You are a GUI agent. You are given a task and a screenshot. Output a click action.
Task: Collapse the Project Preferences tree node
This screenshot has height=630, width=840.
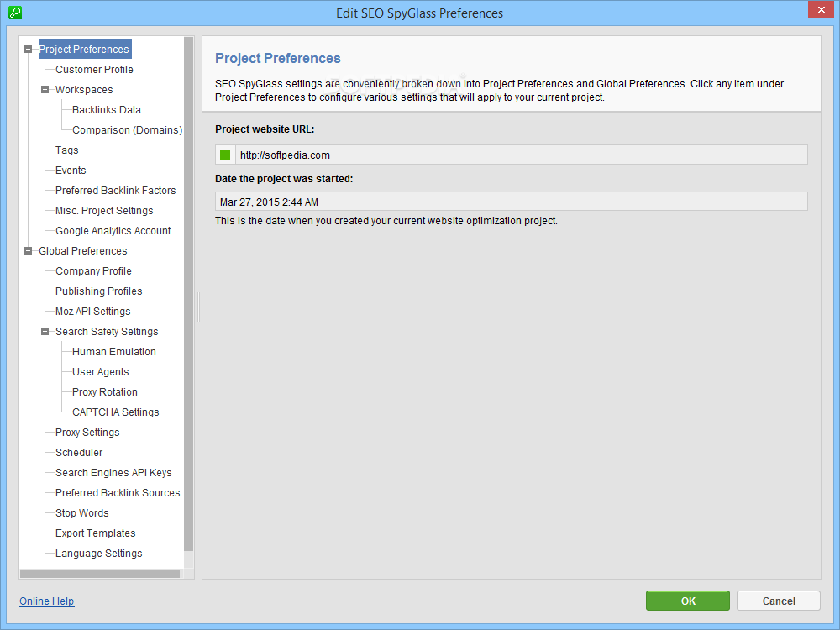tap(28, 50)
